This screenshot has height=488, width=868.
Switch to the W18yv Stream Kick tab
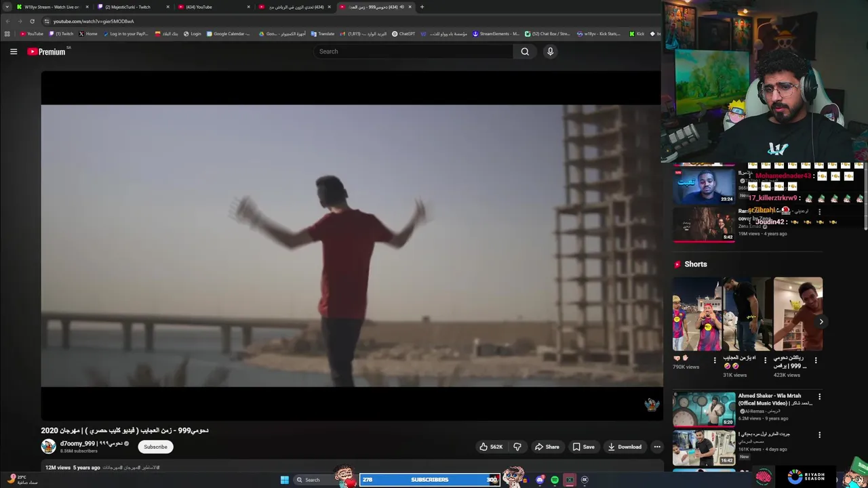(x=52, y=7)
